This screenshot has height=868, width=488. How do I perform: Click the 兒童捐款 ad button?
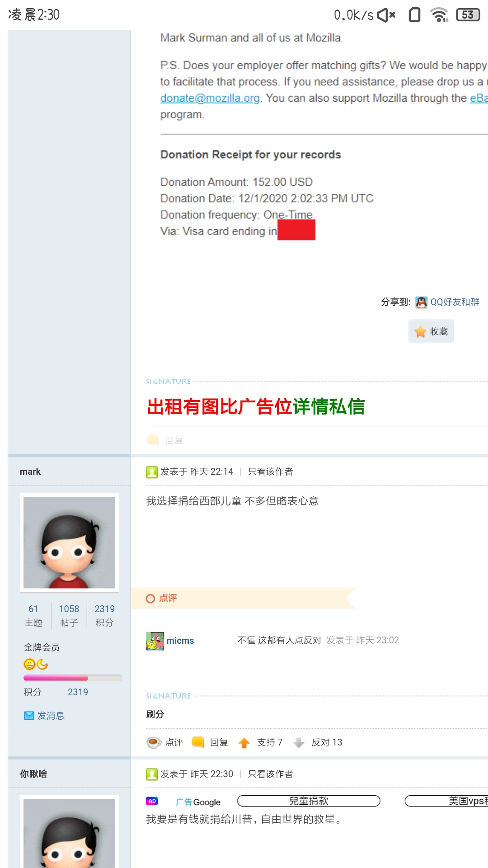point(309,801)
